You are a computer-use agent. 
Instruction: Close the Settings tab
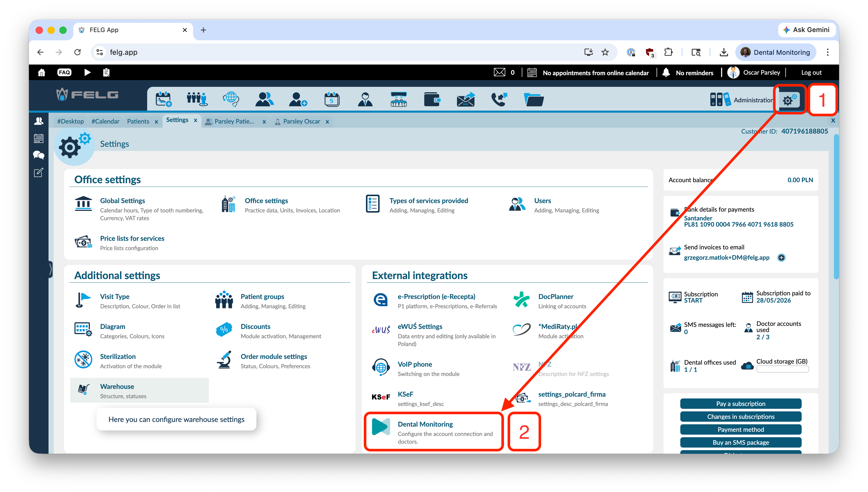click(195, 120)
